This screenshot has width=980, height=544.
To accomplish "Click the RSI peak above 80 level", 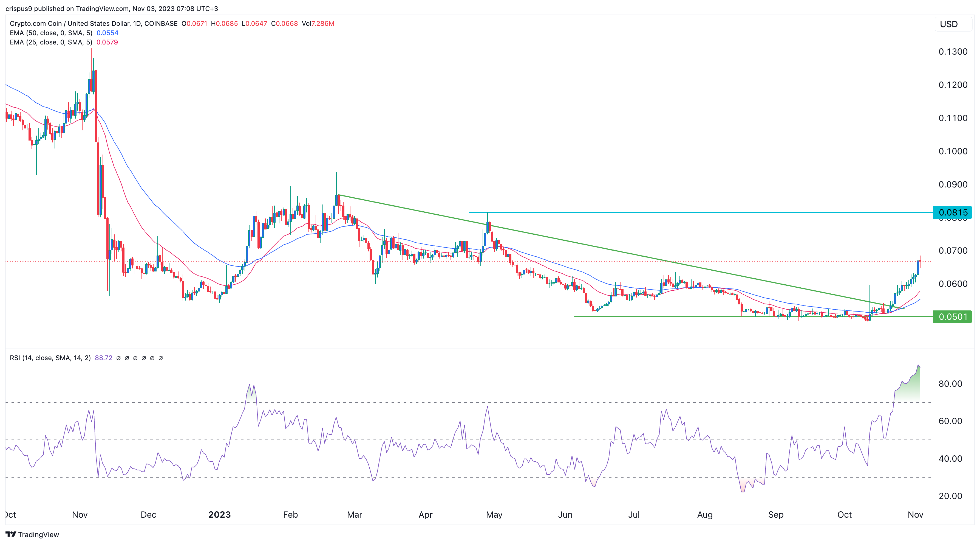I will tap(918, 366).
